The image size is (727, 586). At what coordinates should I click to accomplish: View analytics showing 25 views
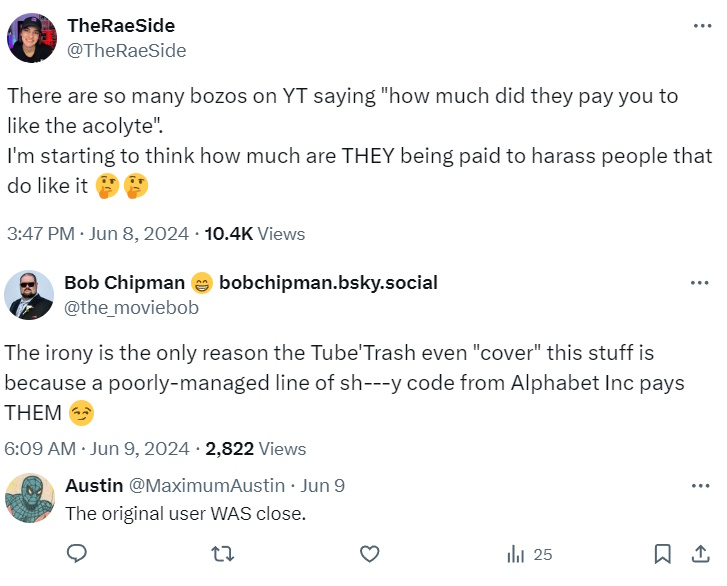[529, 554]
